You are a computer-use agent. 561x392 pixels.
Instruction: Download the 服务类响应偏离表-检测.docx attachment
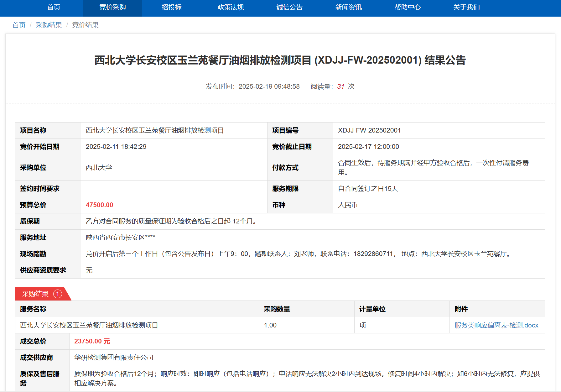[496, 325]
